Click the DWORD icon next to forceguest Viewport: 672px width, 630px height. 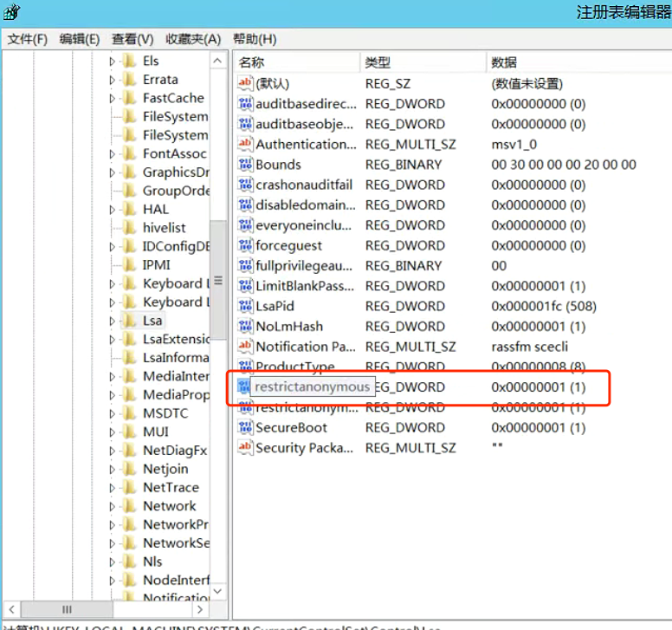pos(244,245)
